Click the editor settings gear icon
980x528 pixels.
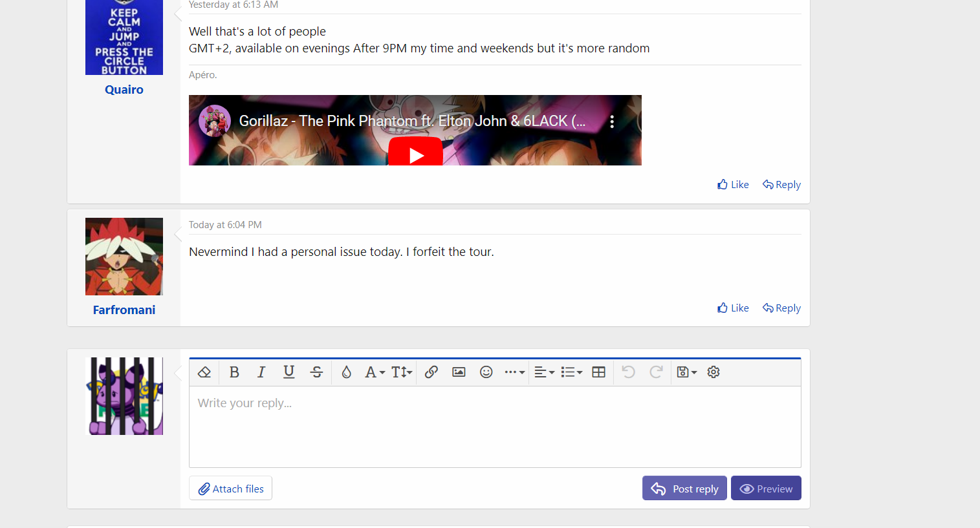(x=713, y=372)
